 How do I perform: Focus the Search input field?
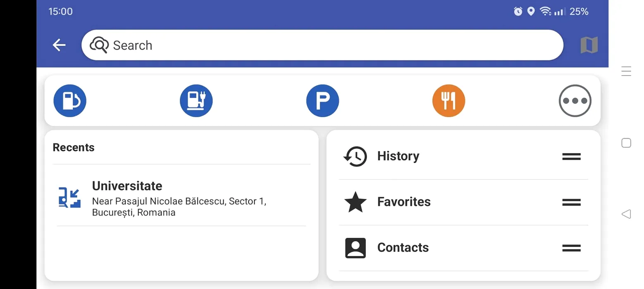tap(322, 45)
